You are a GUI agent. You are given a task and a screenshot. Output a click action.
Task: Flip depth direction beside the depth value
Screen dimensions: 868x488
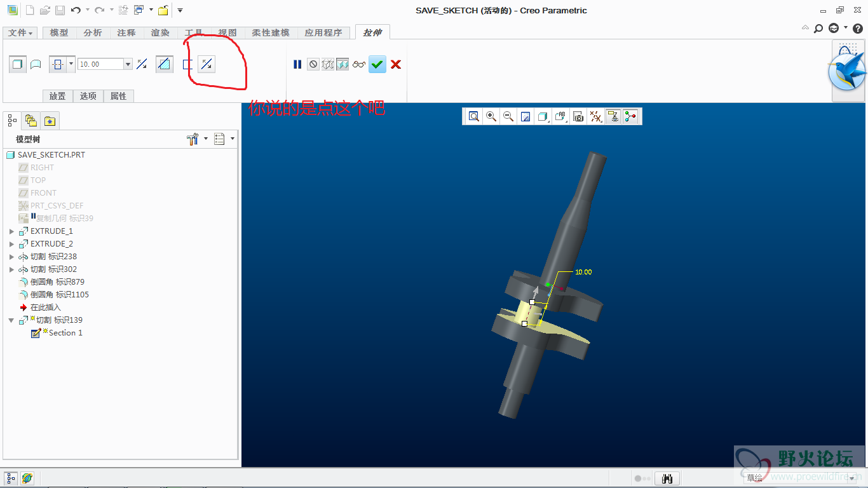[x=142, y=64]
